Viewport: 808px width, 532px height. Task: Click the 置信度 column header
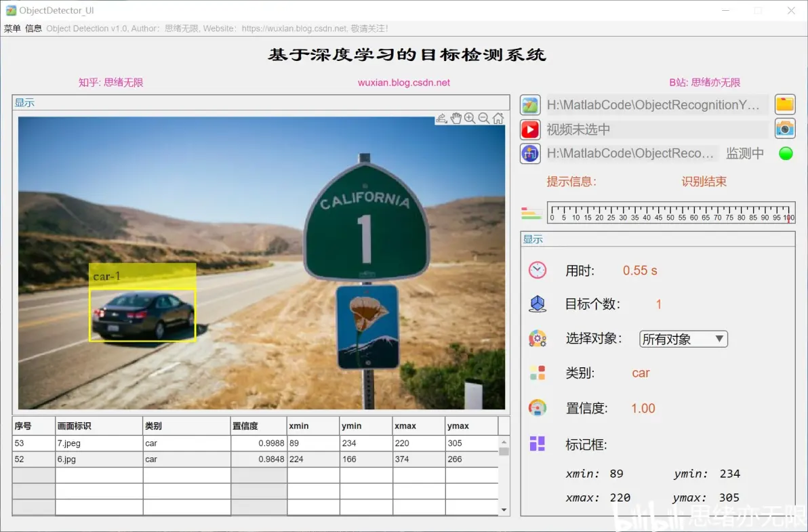(x=259, y=426)
